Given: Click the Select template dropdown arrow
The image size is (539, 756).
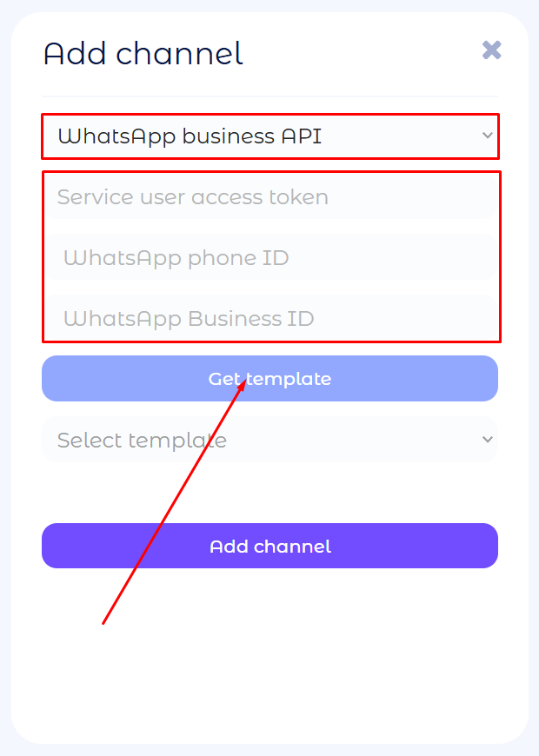Looking at the screenshot, I should (487, 440).
